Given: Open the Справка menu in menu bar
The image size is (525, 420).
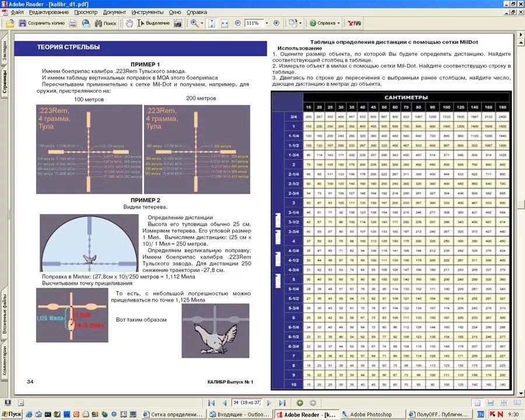Looking at the screenshot, I should point(197,12).
